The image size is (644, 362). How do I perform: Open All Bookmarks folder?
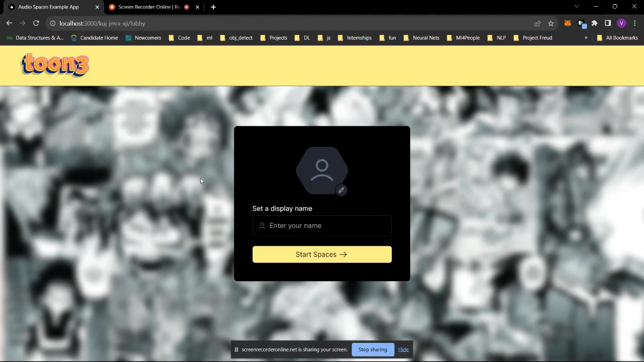pos(617,38)
